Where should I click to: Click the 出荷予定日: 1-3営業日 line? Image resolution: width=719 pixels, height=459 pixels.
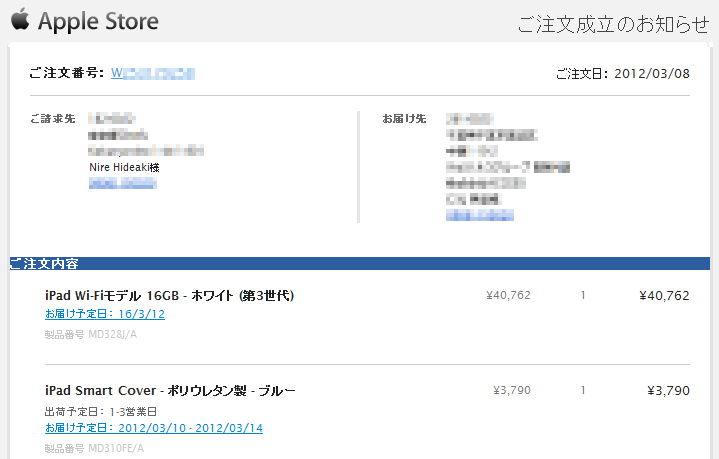[x=101, y=412]
